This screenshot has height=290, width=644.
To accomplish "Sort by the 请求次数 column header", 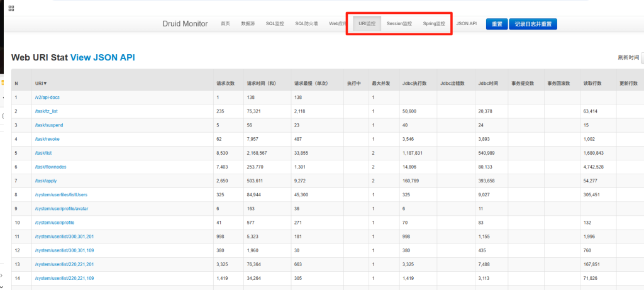I will click(x=225, y=83).
